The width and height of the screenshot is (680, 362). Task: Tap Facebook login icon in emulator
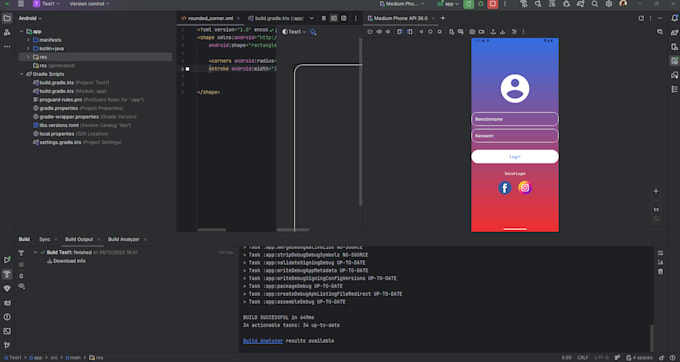point(505,188)
